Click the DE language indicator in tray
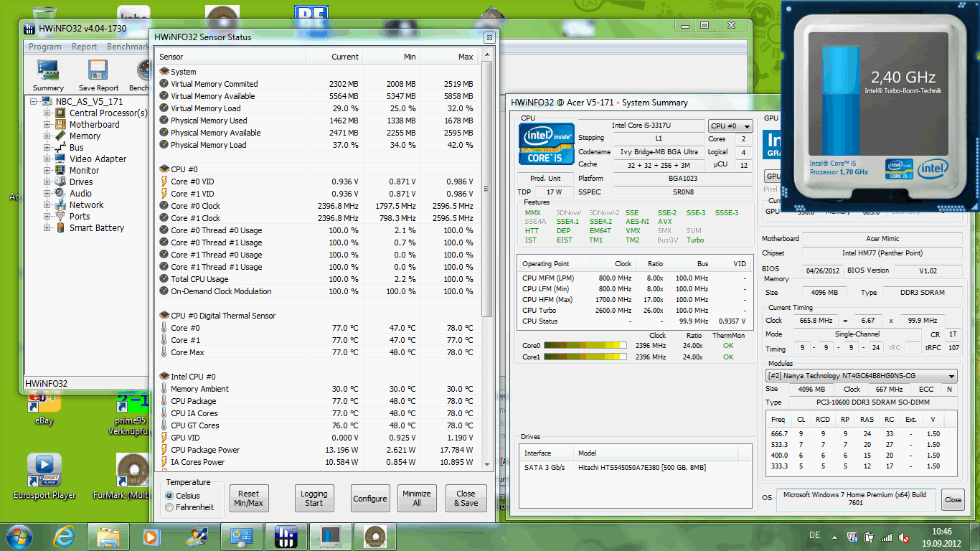 (814, 536)
